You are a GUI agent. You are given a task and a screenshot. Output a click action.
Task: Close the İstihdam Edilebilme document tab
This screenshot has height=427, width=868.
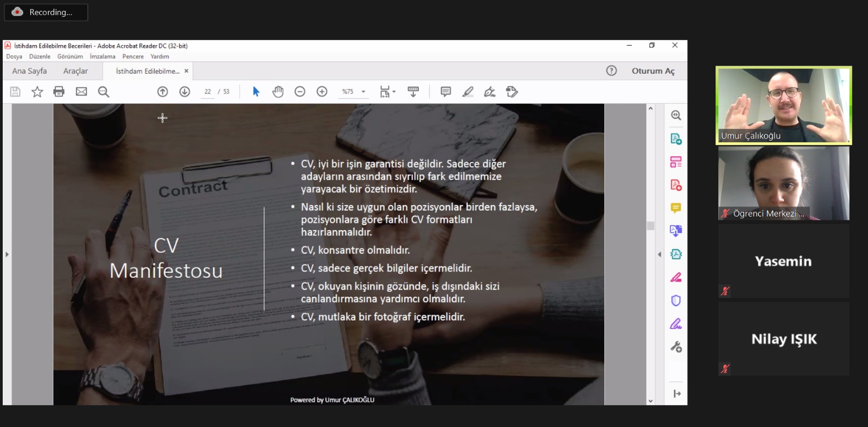point(186,71)
